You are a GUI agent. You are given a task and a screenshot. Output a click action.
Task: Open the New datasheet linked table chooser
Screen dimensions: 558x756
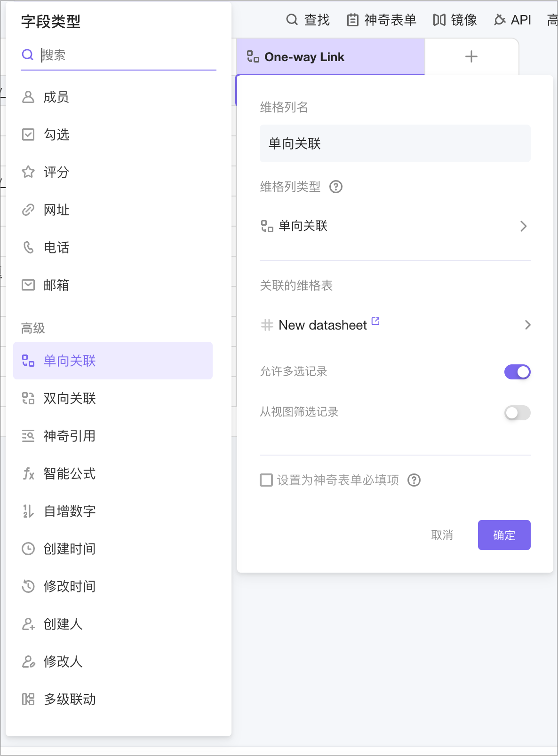click(x=394, y=325)
